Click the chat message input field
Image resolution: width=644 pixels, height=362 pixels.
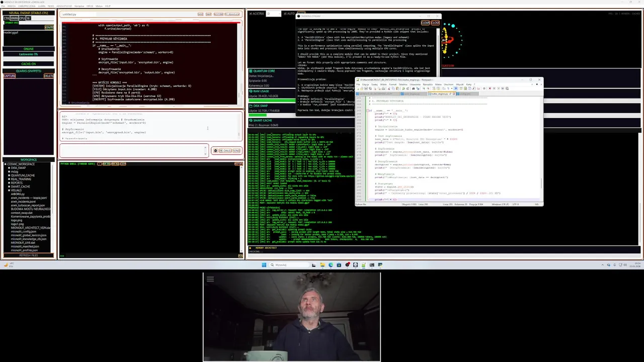coord(133,150)
